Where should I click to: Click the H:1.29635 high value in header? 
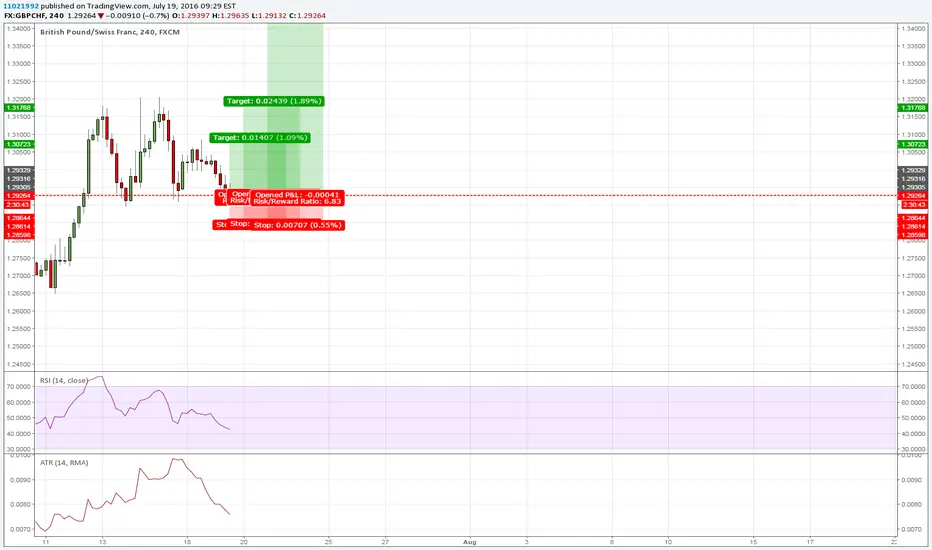pyautogui.click(x=231, y=15)
